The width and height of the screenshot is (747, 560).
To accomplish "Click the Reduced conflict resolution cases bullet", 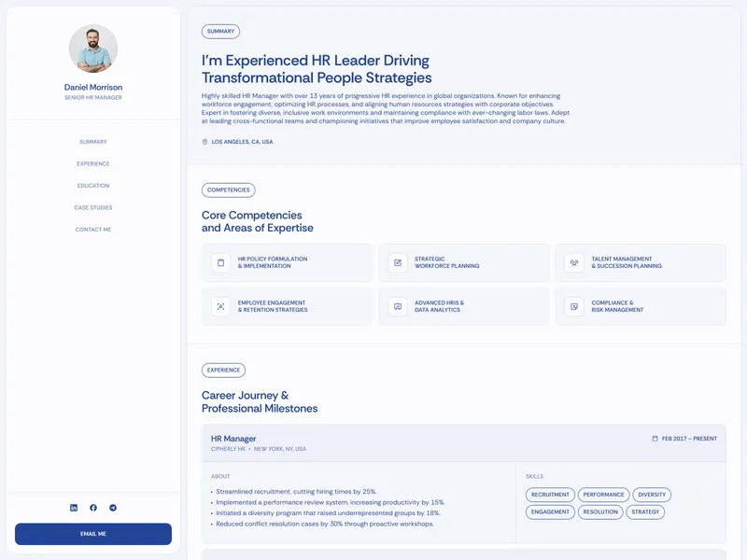I will tap(325, 524).
